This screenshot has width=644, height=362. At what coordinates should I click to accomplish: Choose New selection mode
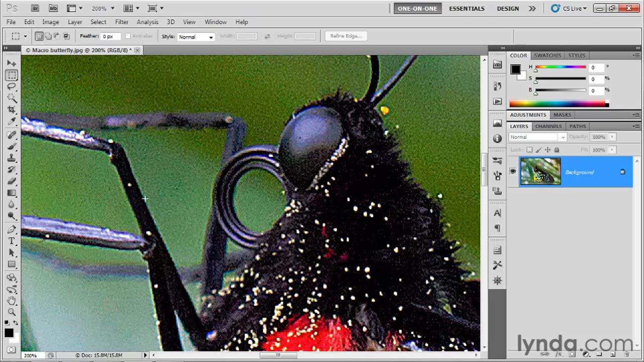coord(39,36)
